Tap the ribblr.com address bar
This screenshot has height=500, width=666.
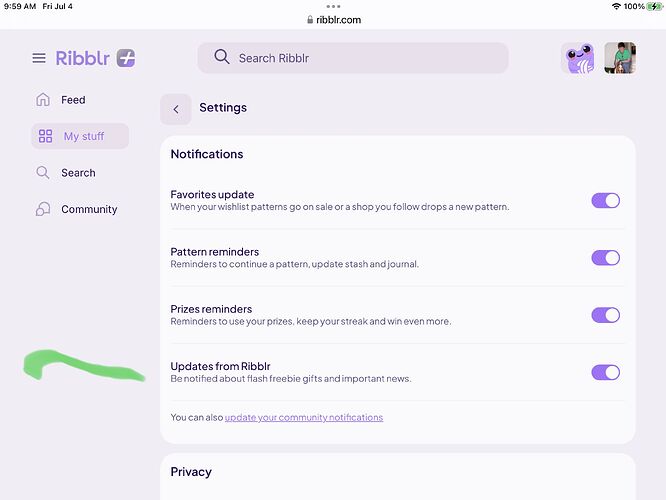point(334,20)
